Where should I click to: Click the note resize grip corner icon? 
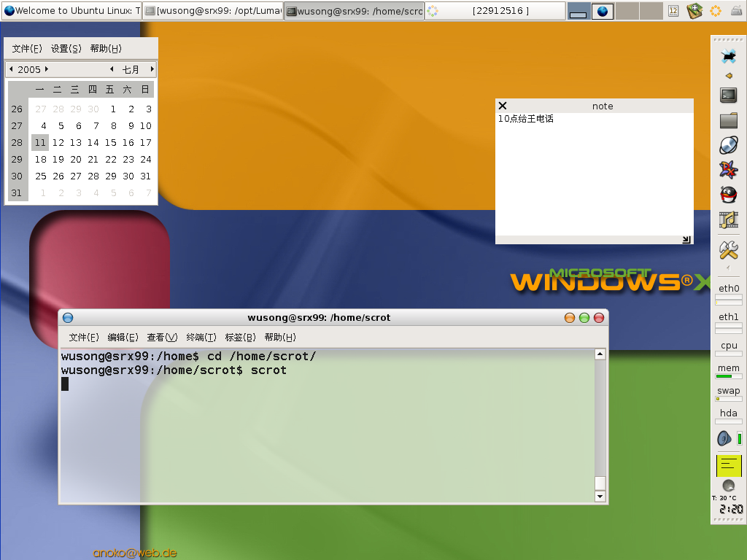686,239
